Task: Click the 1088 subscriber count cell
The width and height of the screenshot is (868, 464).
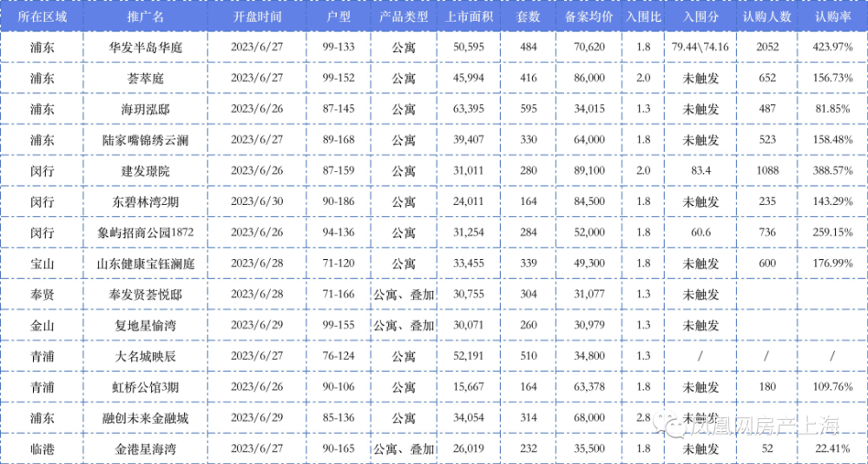Action: pos(766,171)
